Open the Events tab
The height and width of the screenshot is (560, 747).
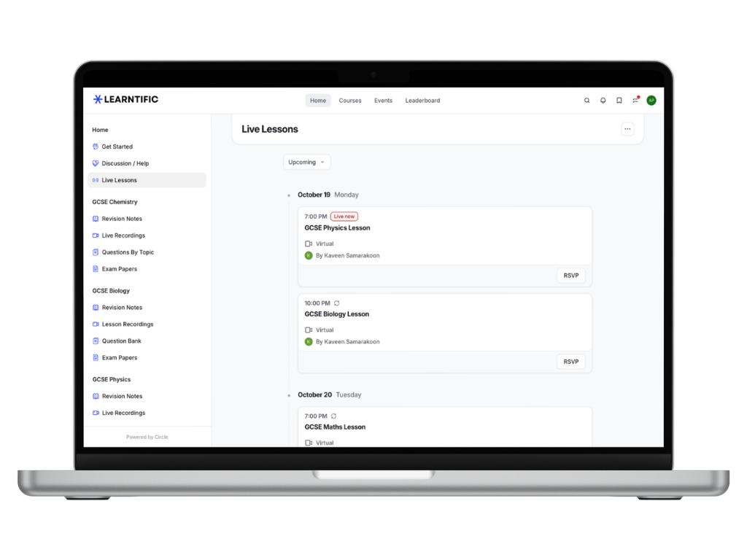pyautogui.click(x=384, y=101)
